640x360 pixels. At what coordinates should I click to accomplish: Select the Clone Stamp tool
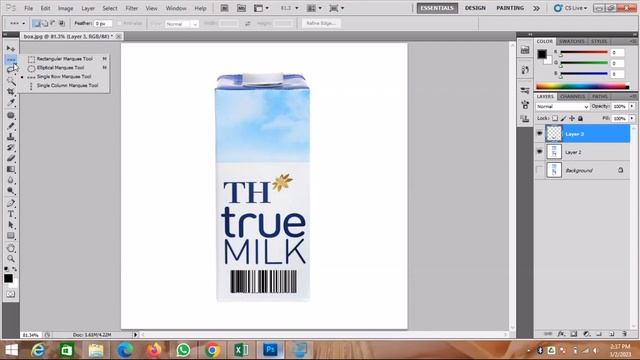[11, 137]
